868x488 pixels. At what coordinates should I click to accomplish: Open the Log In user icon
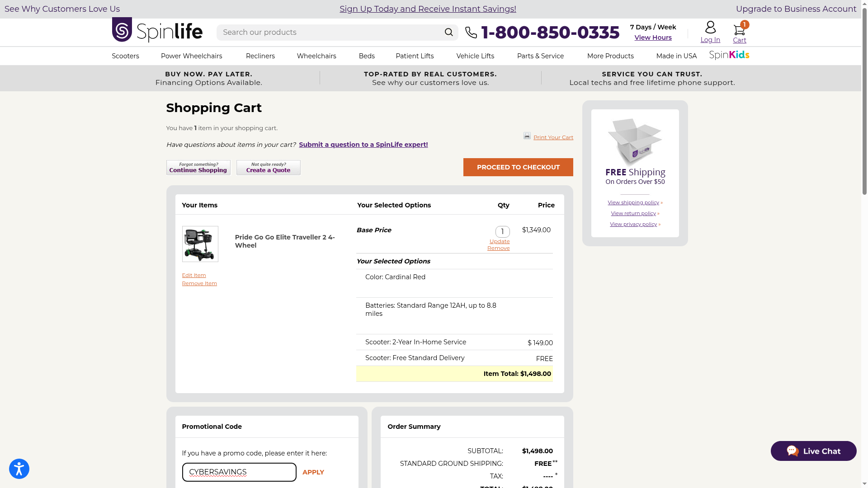(x=710, y=28)
